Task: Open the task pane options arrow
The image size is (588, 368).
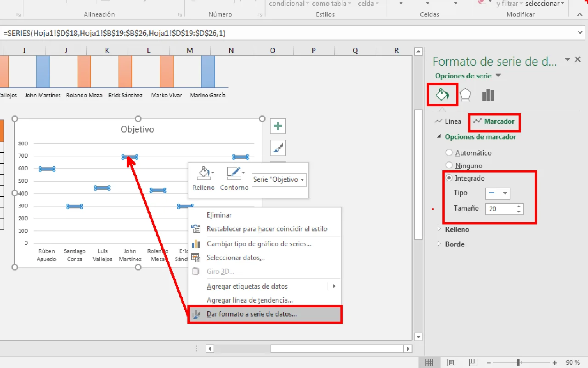Action: click(x=568, y=60)
